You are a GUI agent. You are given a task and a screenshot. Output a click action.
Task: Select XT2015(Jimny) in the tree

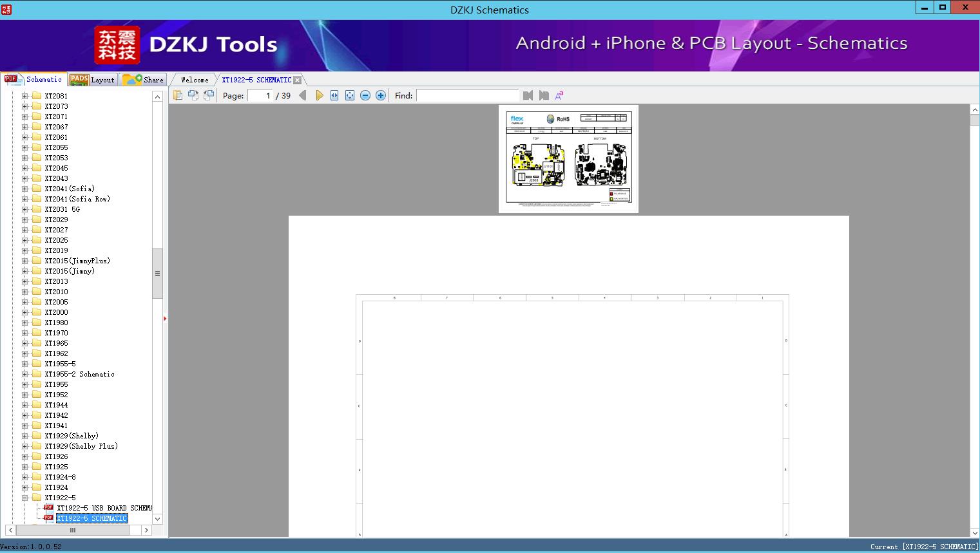(70, 271)
